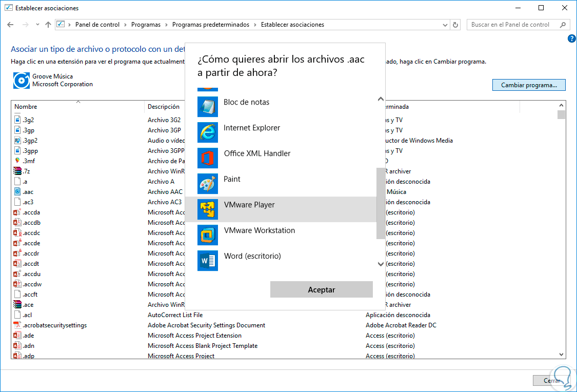This screenshot has width=577, height=392.
Task: Open help with the question mark icon
Action: [x=572, y=39]
